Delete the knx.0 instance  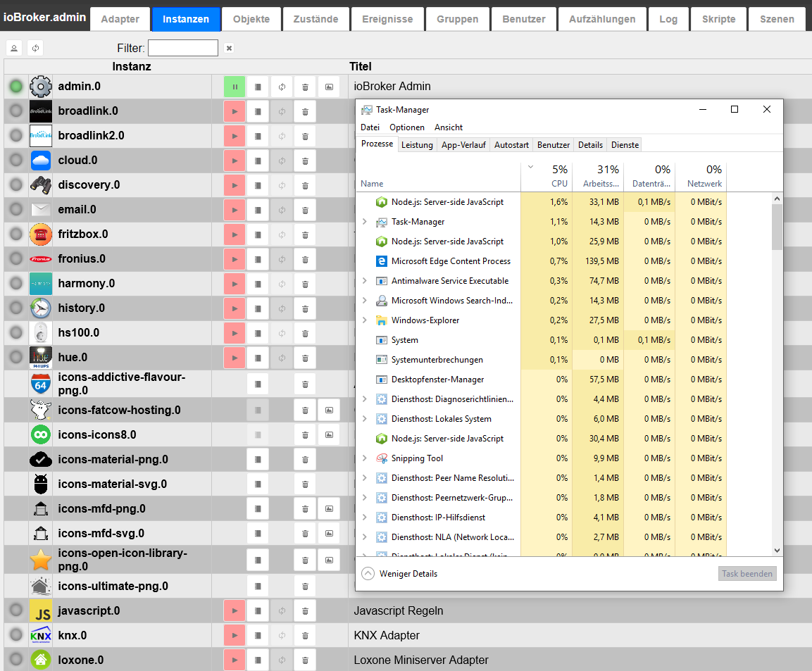(x=305, y=635)
